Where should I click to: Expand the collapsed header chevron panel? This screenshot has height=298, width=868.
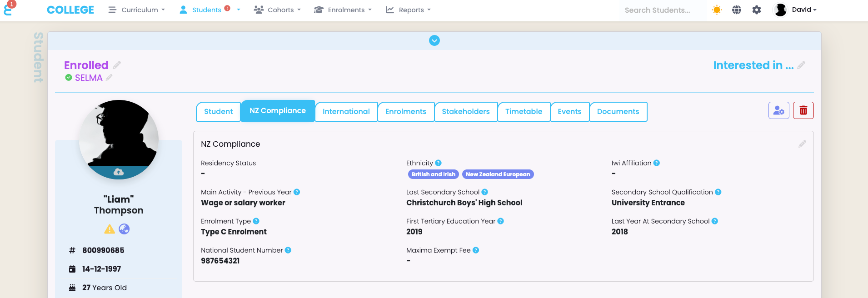pos(434,40)
